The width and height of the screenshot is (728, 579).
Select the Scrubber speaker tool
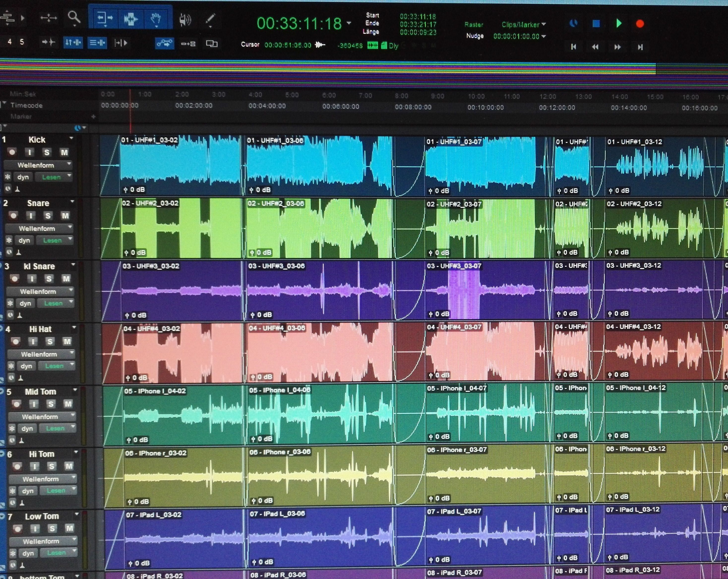(x=185, y=20)
